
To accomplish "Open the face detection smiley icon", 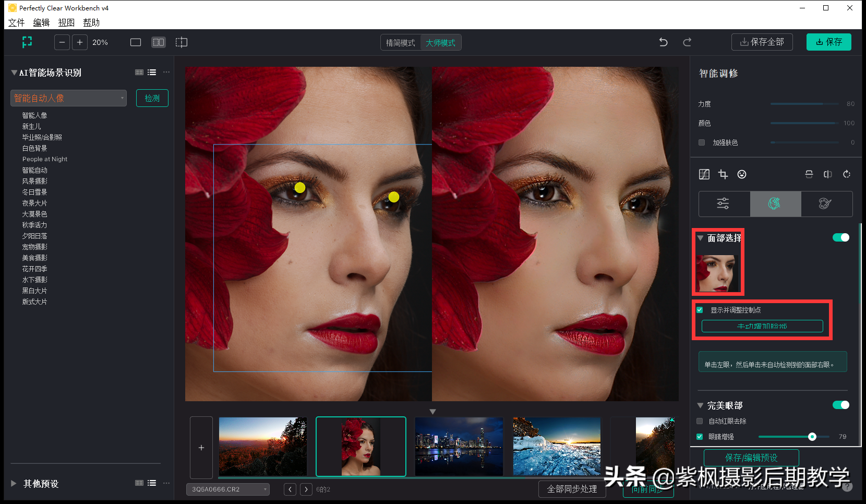I will pyautogui.click(x=742, y=174).
